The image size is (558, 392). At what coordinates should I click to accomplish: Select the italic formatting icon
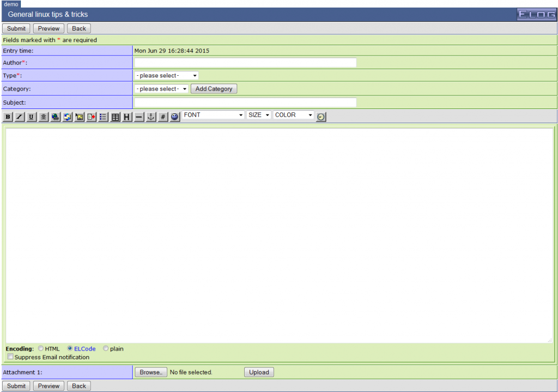pos(19,116)
